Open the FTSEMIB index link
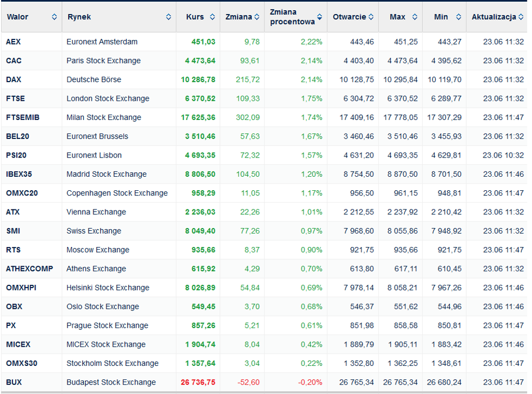 point(23,118)
